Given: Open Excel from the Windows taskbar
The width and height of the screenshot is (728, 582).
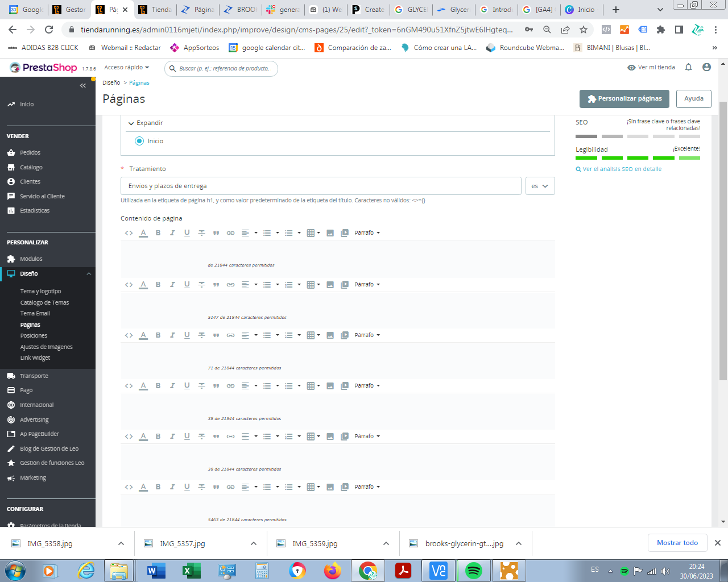Looking at the screenshot, I should pos(192,570).
